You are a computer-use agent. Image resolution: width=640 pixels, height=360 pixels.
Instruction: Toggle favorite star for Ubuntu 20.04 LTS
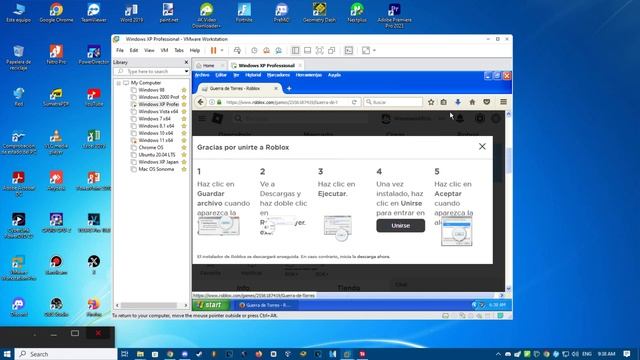(184, 155)
